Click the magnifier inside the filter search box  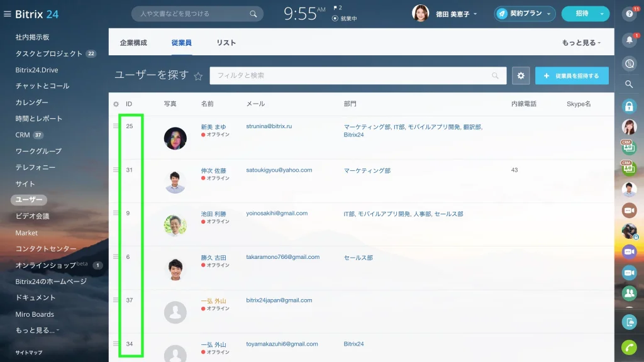(496, 75)
